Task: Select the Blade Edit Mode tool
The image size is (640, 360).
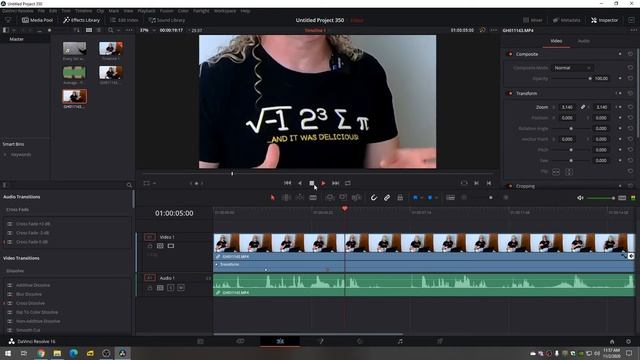Action: 313,198
